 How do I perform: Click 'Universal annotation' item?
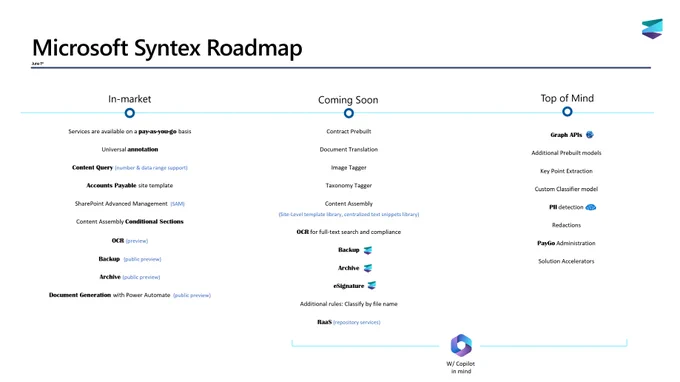point(130,149)
